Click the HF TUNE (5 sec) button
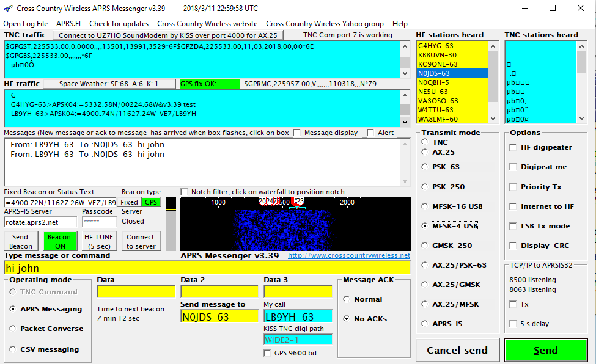Viewport: 596px width, 364px height. (x=99, y=241)
